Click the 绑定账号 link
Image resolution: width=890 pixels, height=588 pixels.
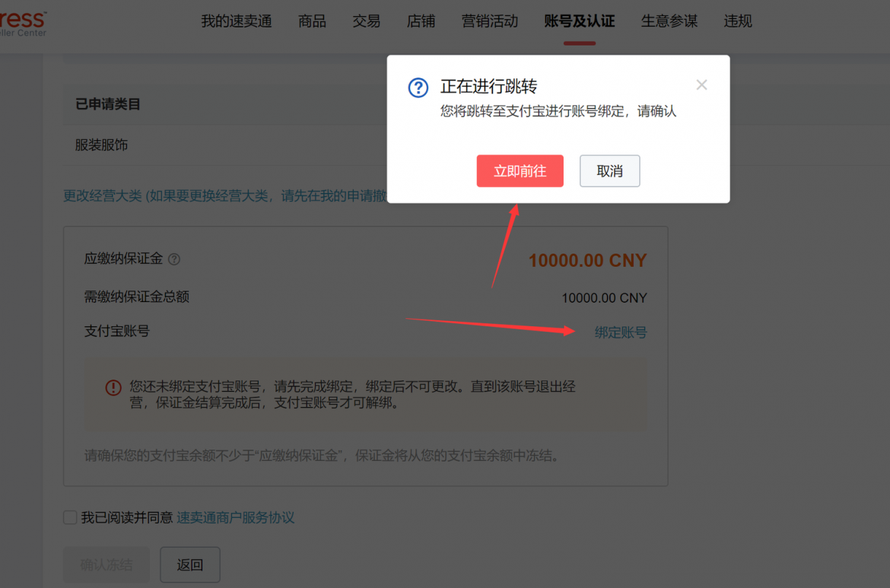621,332
